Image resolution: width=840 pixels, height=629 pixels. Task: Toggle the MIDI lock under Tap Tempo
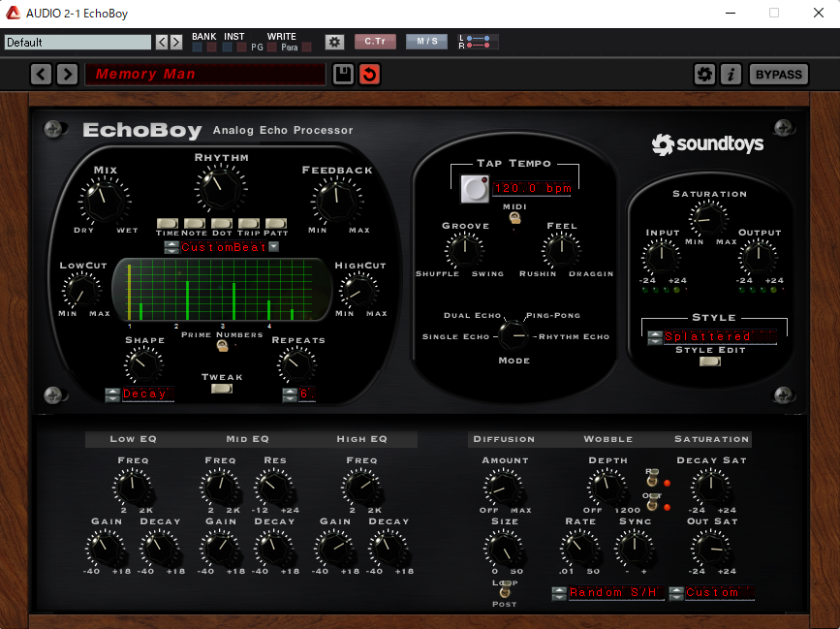click(514, 218)
